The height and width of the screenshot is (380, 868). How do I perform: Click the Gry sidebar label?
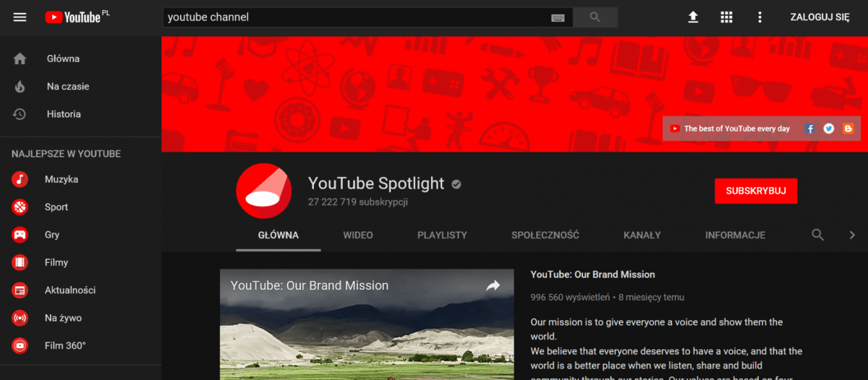click(x=52, y=235)
